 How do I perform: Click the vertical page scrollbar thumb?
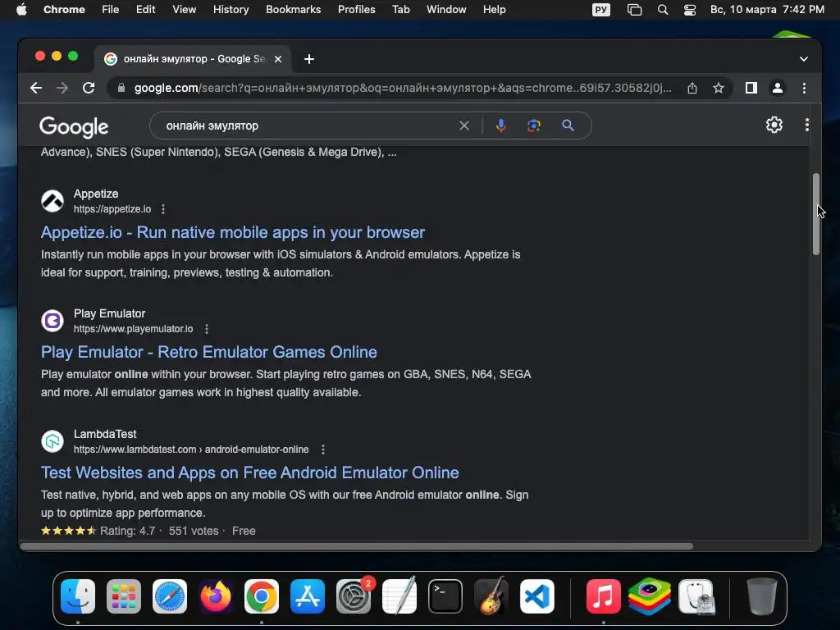pyautogui.click(x=816, y=214)
